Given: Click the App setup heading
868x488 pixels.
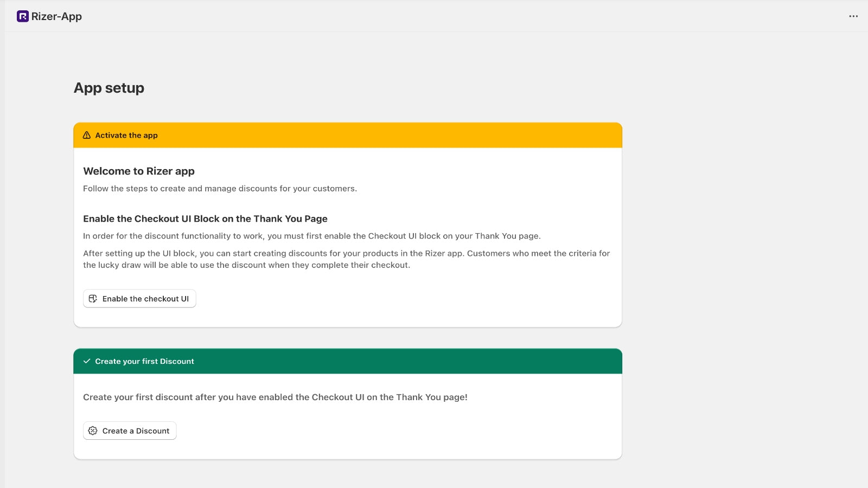Looking at the screenshot, I should tap(109, 88).
